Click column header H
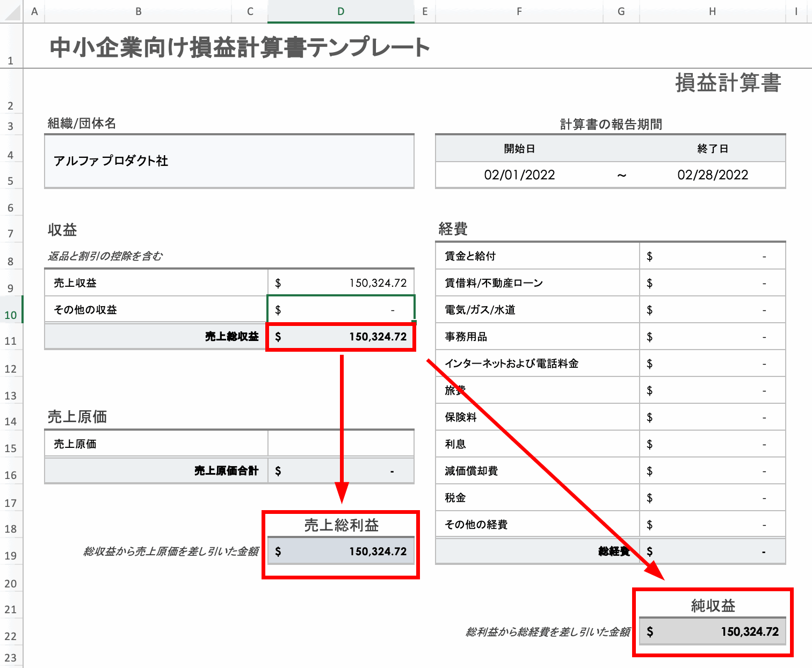The image size is (812, 668). click(713, 11)
